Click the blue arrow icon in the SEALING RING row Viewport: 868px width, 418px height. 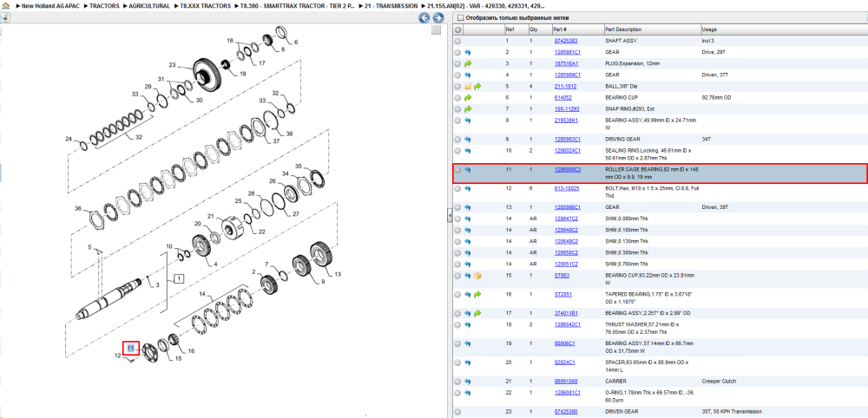click(x=467, y=150)
